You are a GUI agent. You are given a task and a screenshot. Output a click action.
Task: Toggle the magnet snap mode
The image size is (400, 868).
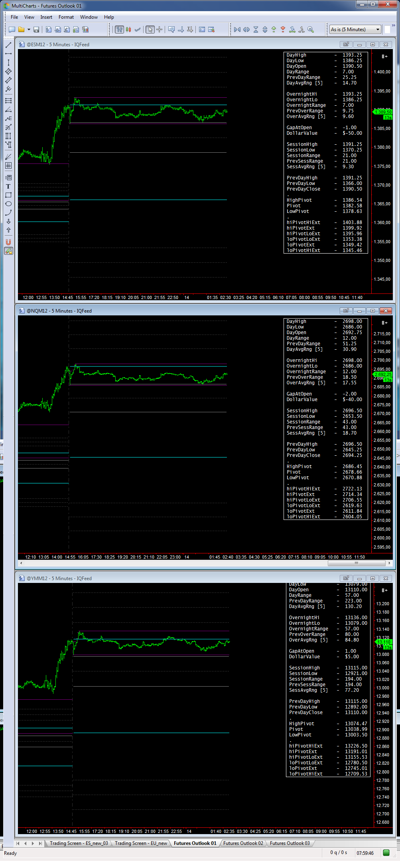click(8, 242)
